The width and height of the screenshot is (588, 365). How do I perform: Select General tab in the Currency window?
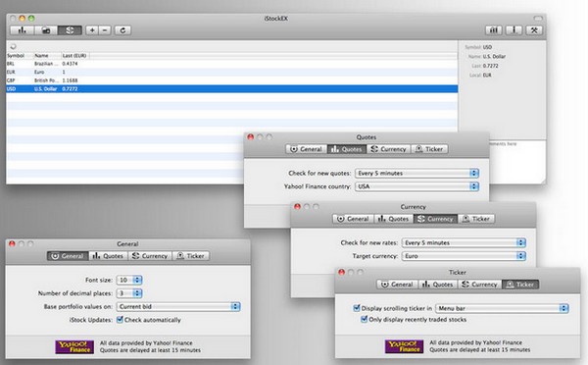[353, 219]
